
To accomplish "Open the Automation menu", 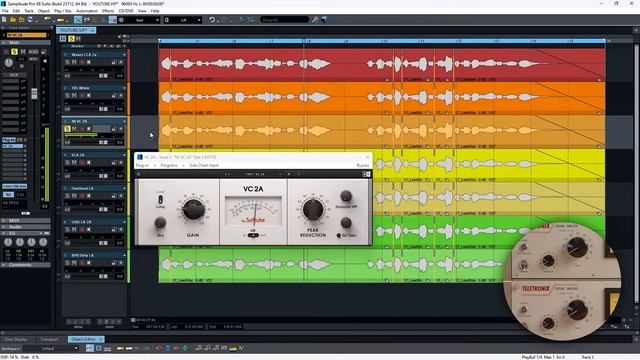I will tap(87, 11).
